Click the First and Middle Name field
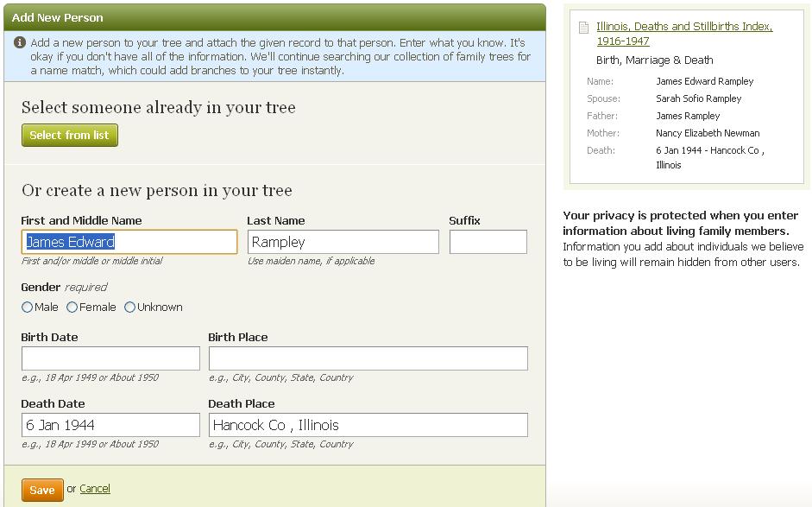The image size is (812, 507). point(129,242)
